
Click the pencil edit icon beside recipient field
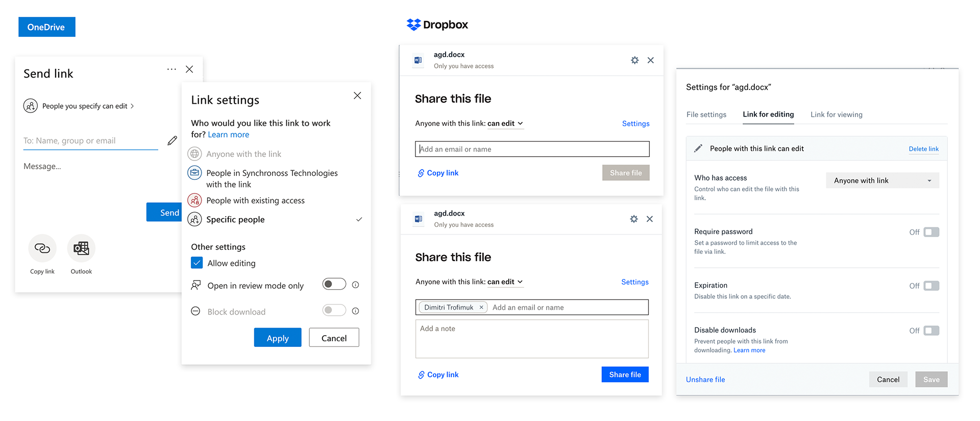click(173, 140)
